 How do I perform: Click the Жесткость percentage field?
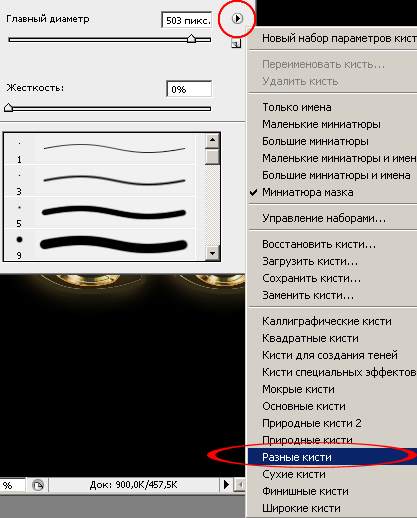point(189,89)
